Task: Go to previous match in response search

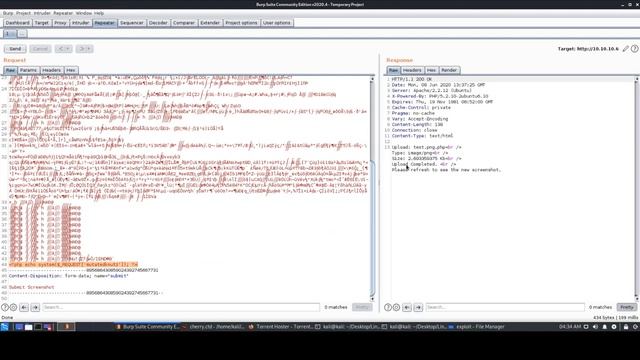Action: click(x=407, y=307)
